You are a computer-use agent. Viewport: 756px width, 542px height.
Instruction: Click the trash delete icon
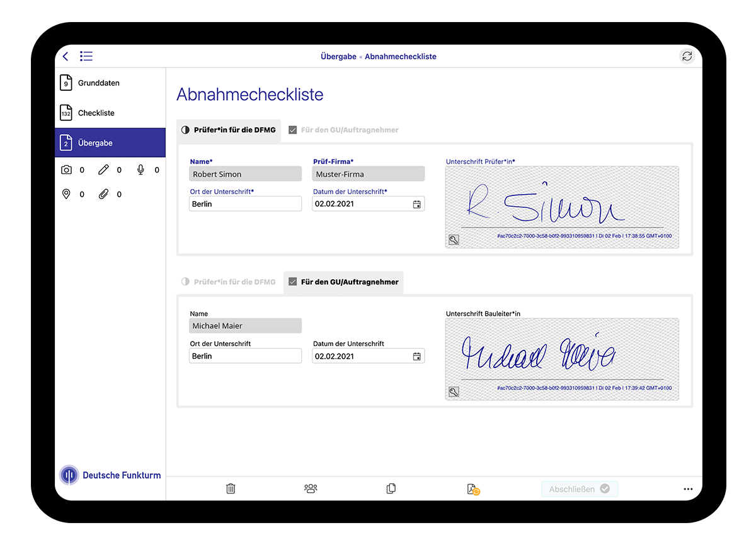[x=231, y=488]
